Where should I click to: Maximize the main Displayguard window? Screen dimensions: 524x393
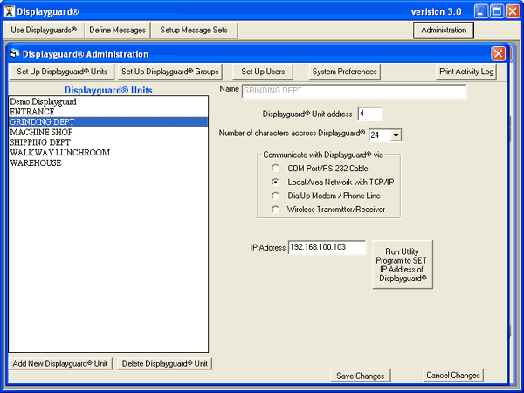[x=497, y=11]
